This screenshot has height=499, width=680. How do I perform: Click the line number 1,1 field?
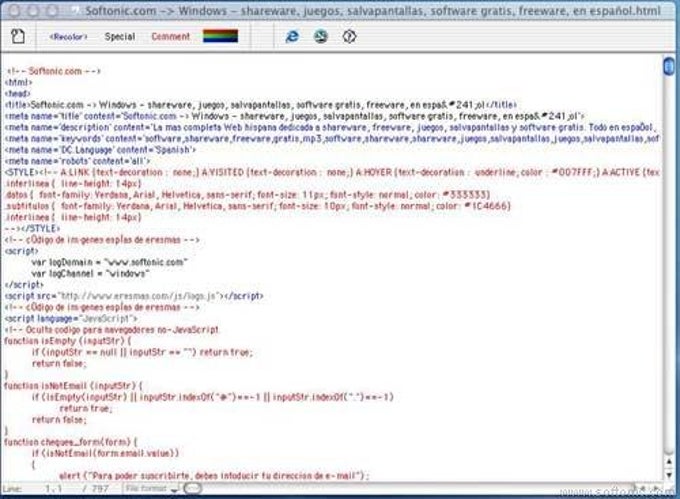[x=53, y=489]
